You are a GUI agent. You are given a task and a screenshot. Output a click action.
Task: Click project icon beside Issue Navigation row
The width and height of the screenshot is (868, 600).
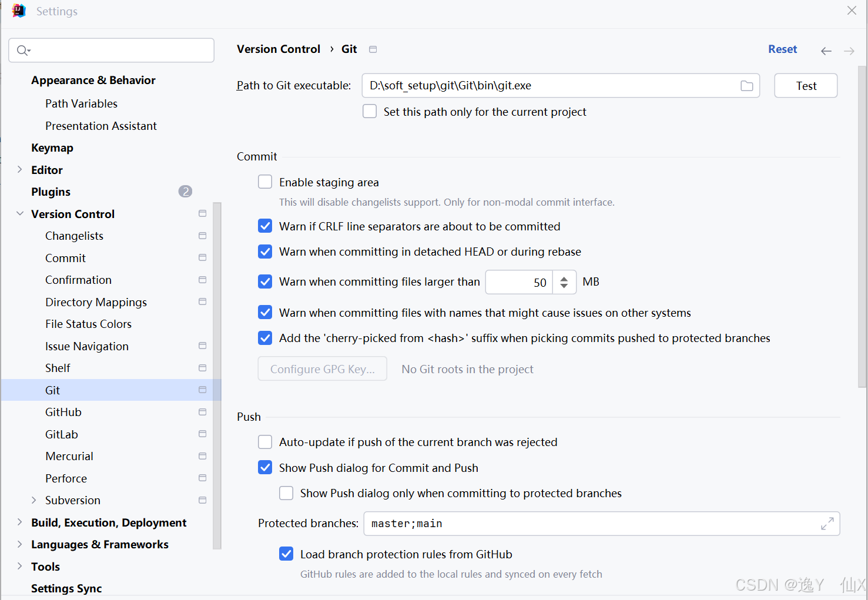[x=202, y=346]
